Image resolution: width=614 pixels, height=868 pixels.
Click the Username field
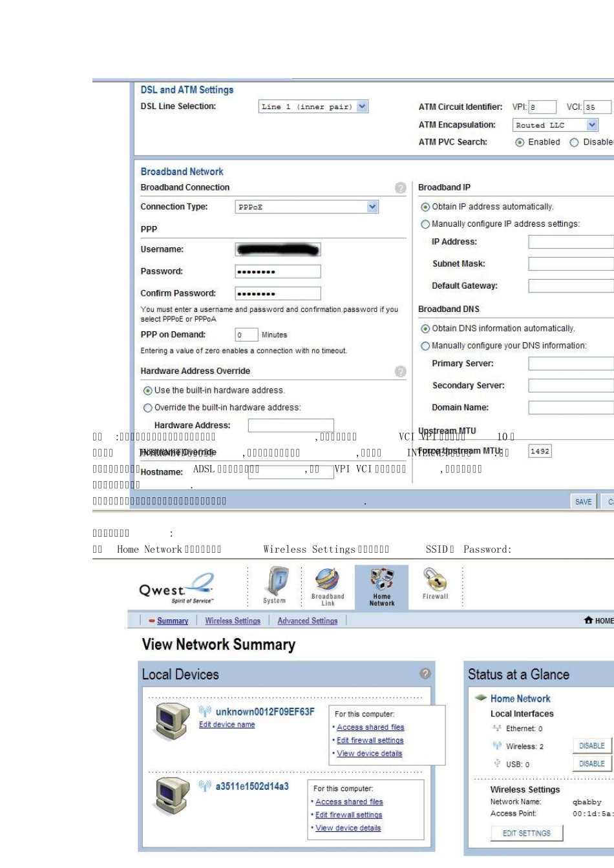point(278,250)
